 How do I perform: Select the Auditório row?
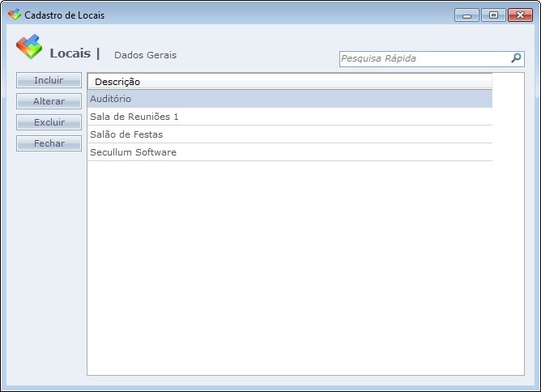pos(289,99)
